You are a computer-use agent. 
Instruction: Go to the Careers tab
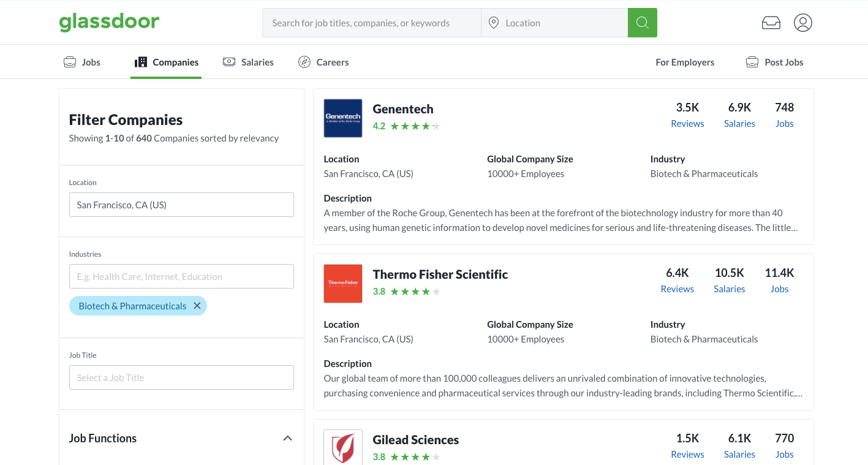pyautogui.click(x=323, y=62)
